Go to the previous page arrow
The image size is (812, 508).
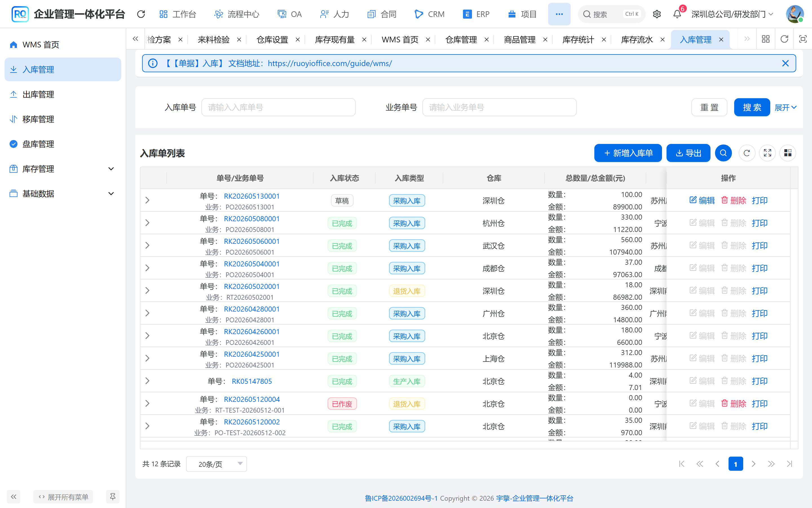(717, 464)
